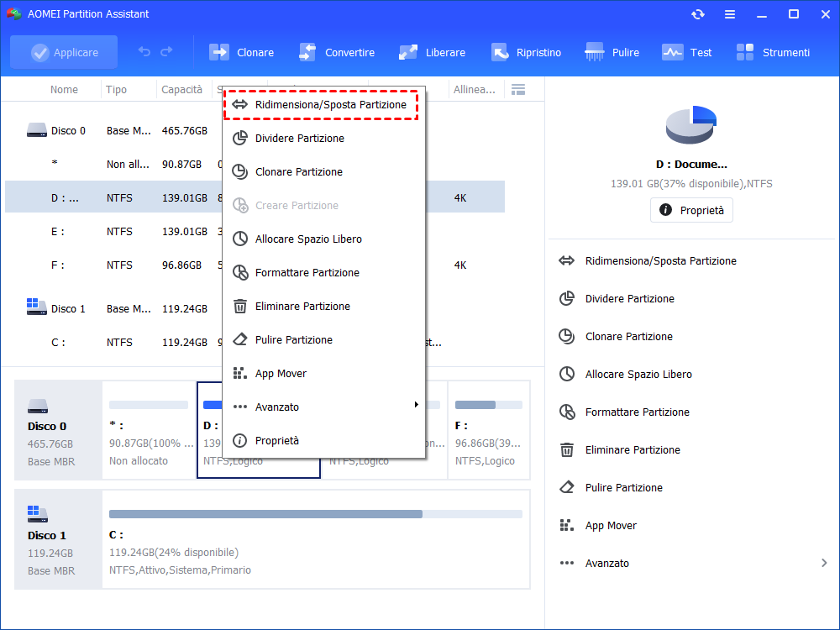Choose Eliminare Partizione in context menu
Viewport: 840px width, 630px height.
pyautogui.click(x=323, y=307)
